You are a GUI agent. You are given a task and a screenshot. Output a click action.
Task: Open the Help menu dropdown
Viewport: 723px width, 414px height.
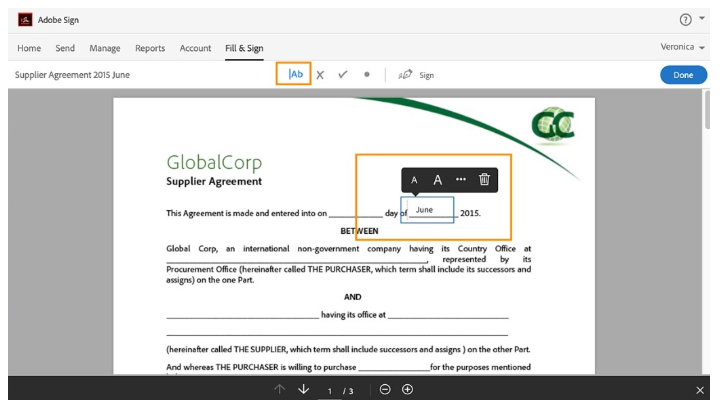(690, 20)
